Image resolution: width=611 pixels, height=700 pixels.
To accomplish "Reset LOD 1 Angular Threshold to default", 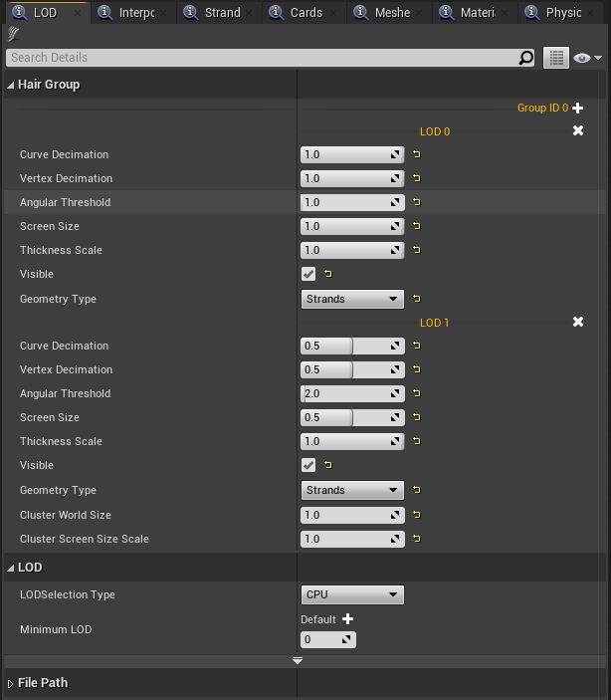I will coord(416,393).
